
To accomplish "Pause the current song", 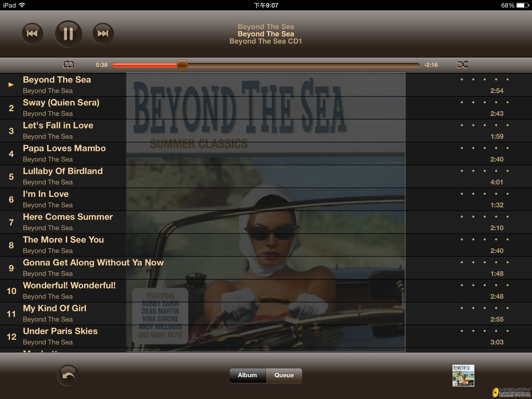I will [x=68, y=34].
